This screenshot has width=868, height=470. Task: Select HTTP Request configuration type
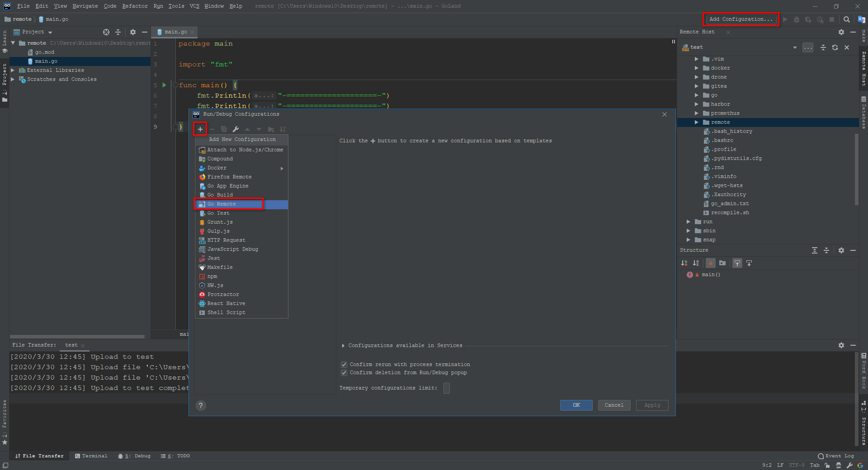(241, 240)
